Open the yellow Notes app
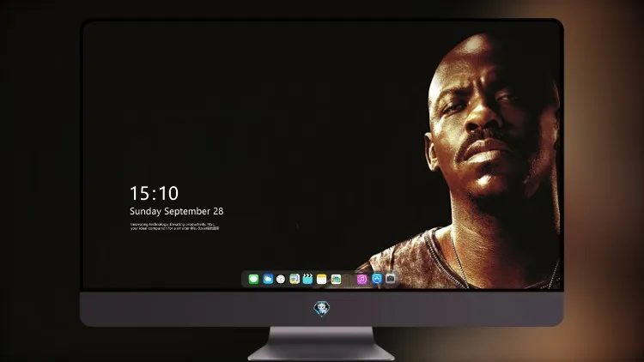The height and width of the screenshot is (362, 644). pyautogui.click(x=322, y=279)
